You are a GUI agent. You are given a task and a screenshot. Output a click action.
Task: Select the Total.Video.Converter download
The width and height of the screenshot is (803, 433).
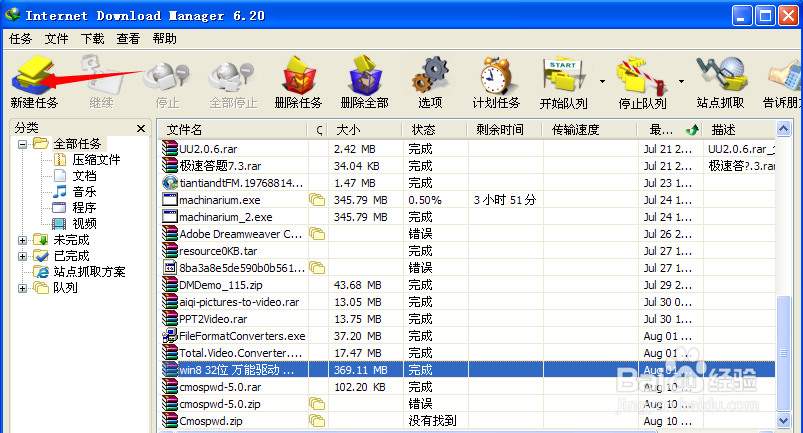467,353
